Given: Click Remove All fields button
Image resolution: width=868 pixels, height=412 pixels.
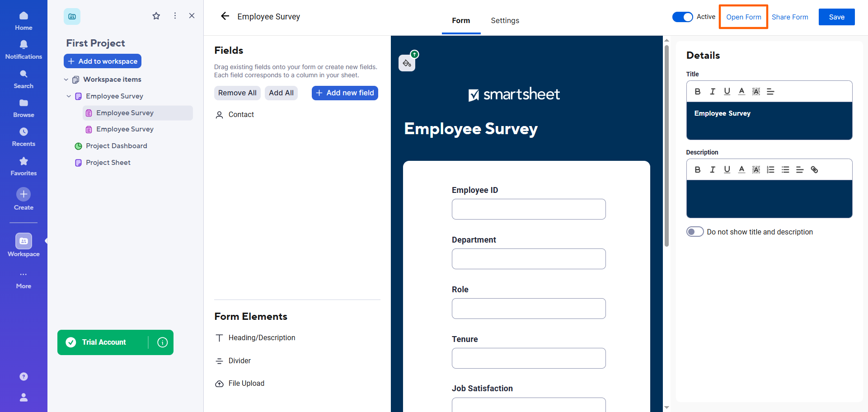Looking at the screenshot, I should coord(237,93).
